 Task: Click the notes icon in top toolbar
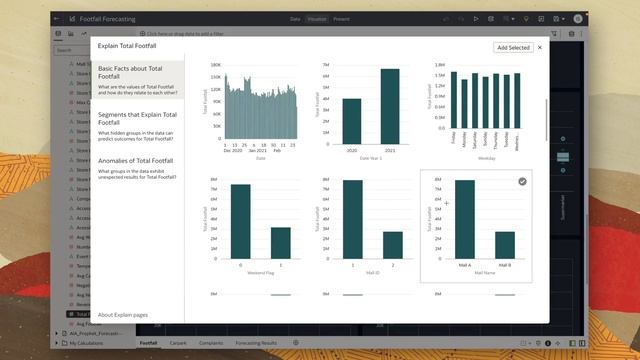[541, 19]
